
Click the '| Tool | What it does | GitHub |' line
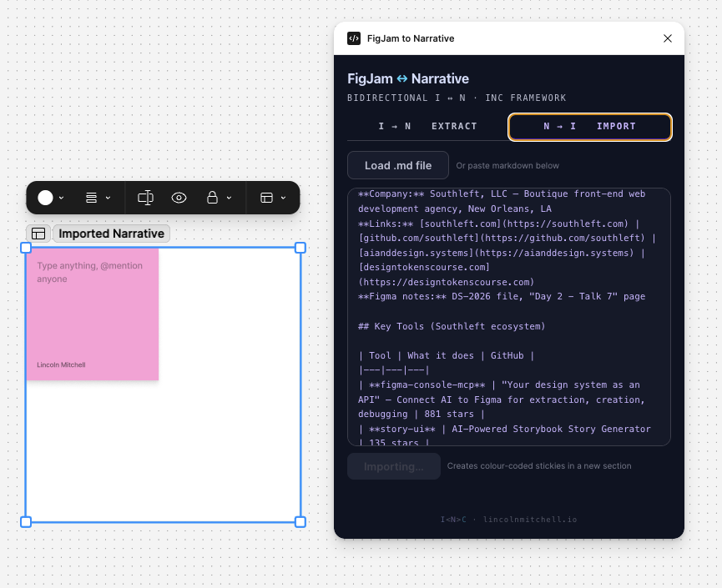coord(446,355)
